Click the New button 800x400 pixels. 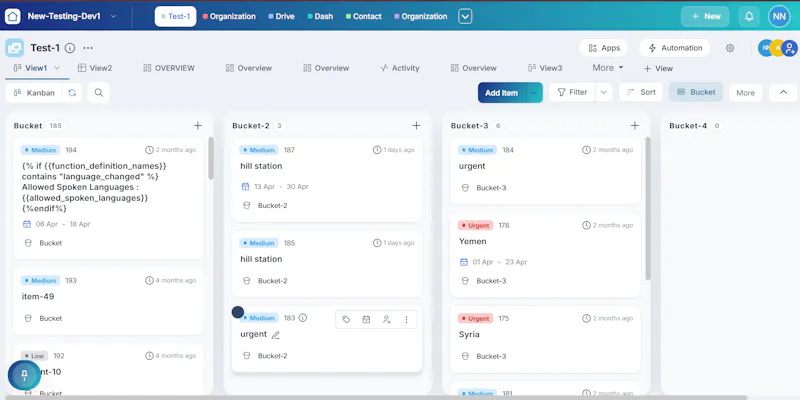(x=705, y=16)
